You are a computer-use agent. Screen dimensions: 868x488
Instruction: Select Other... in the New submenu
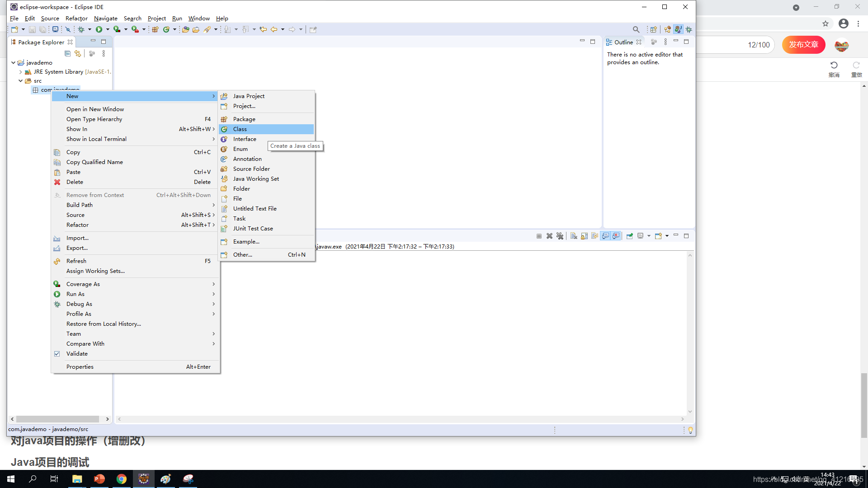pyautogui.click(x=266, y=255)
